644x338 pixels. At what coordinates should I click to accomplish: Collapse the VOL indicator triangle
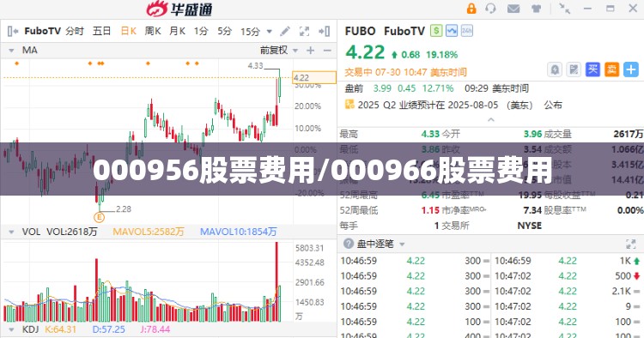[11, 232]
